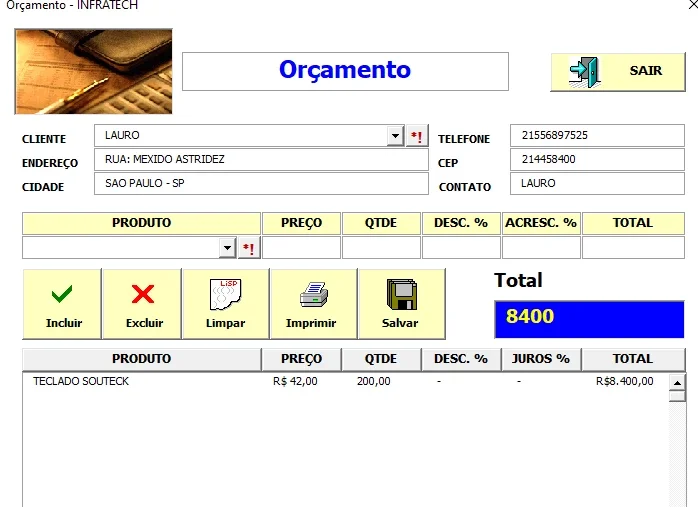
Task: Click the empty PREÇO entry box
Action: point(301,248)
